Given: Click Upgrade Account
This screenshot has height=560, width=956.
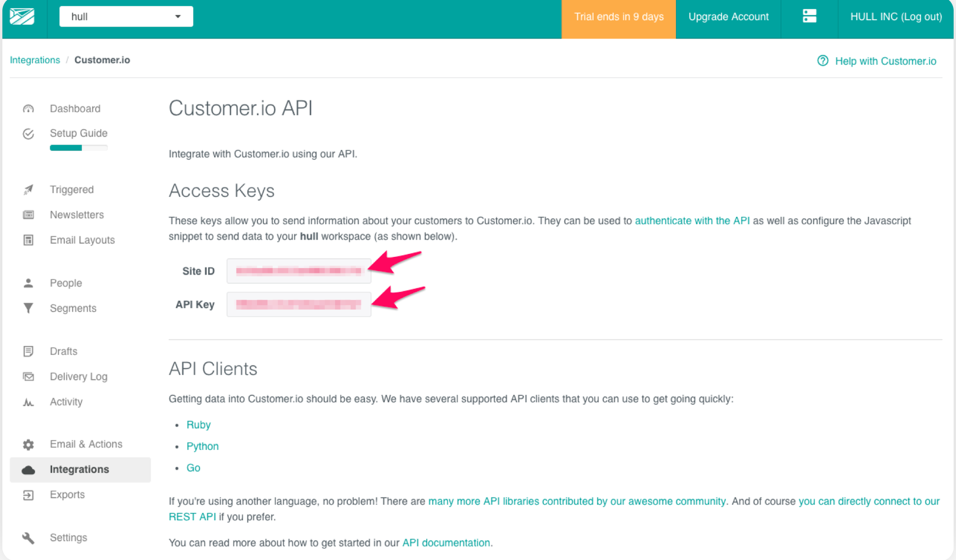Looking at the screenshot, I should tap(728, 17).
